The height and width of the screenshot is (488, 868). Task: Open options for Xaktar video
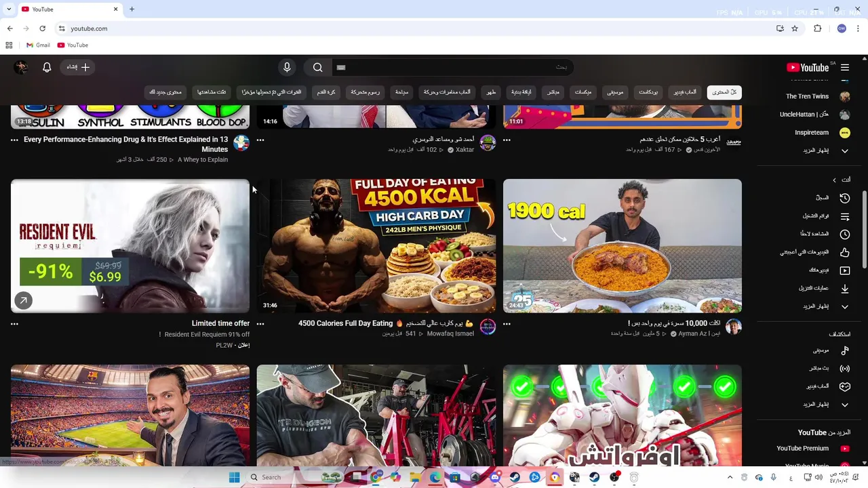pos(260,140)
